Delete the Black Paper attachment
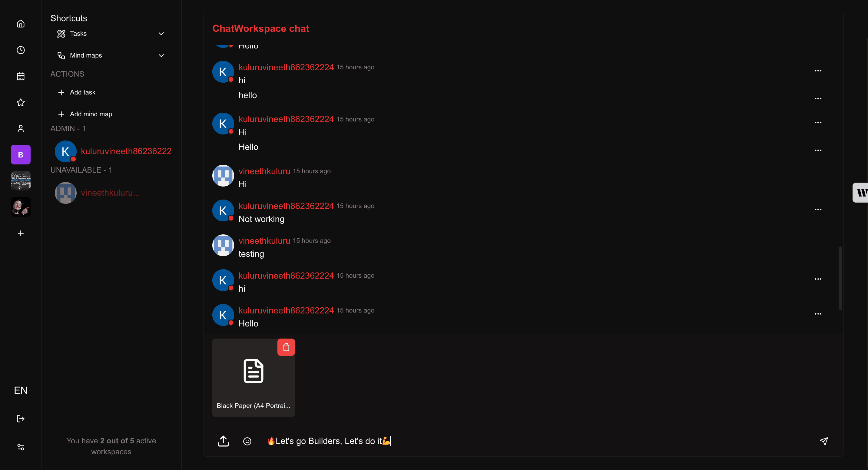The height and width of the screenshot is (470, 868). (x=286, y=347)
